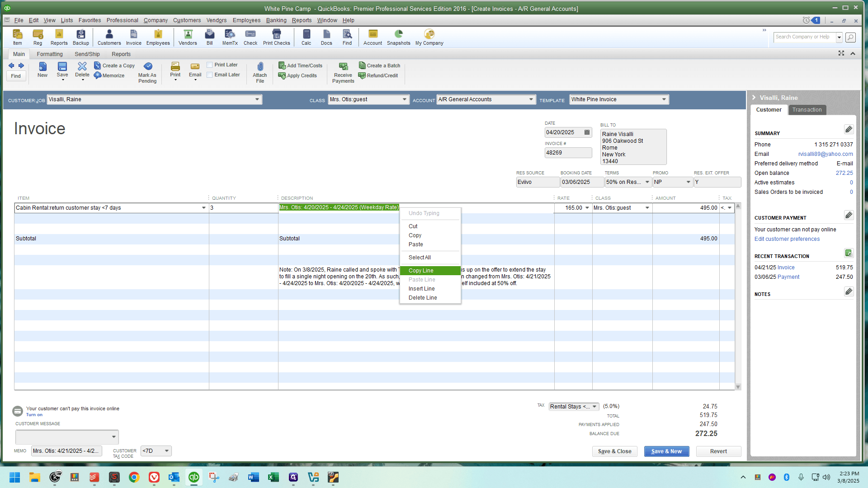Open the Banking menu
Screen dimensions: 868x488
click(276, 20)
